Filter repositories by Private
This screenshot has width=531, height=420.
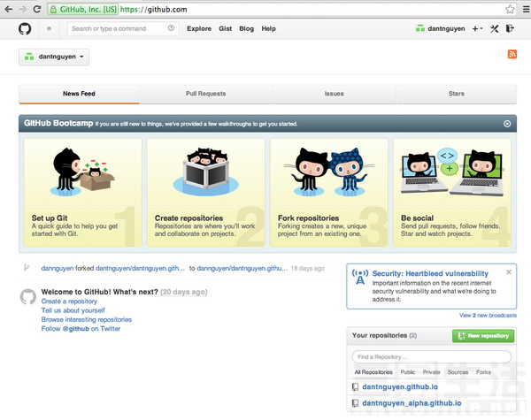[x=431, y=372]
